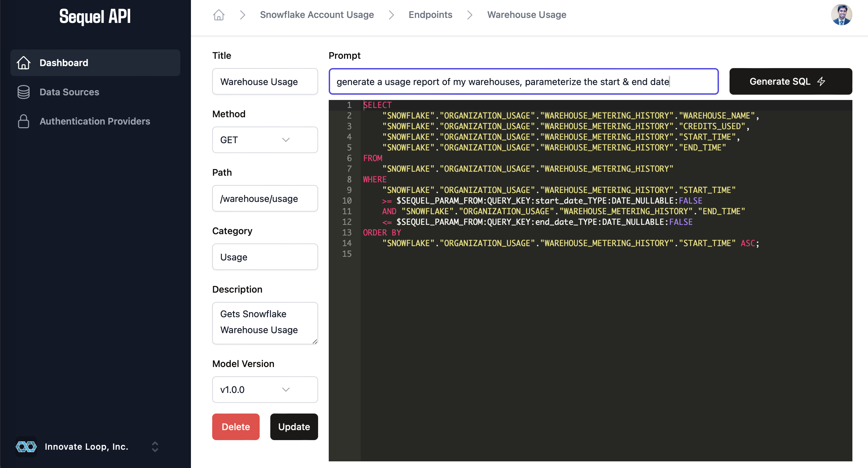Screen dimensions: 868x468
Task: Click the home breadcrumb icon
Action: 219,14
